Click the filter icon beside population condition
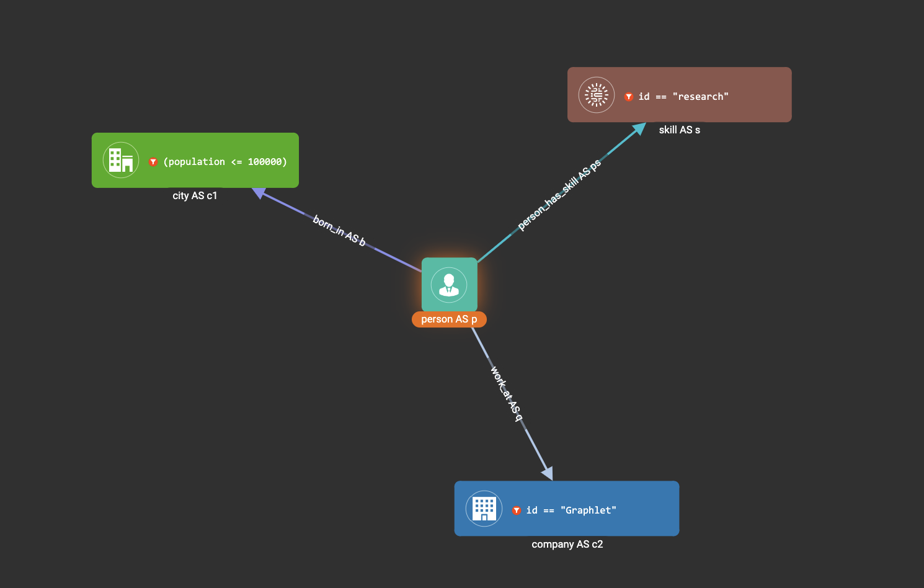This screenshot has height=588, width=924. (x=153, y=162)
